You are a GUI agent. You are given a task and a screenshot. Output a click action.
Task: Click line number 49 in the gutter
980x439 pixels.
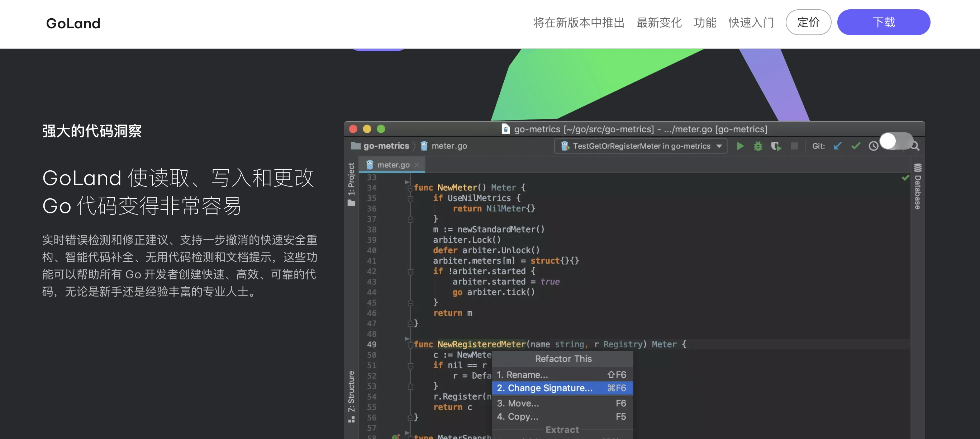[x=371, y=345]
